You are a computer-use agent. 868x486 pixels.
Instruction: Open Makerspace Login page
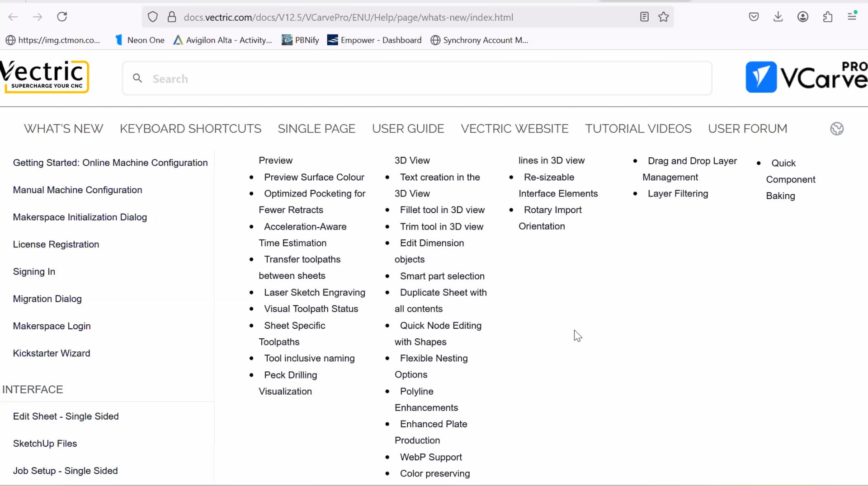coord(52,326)
